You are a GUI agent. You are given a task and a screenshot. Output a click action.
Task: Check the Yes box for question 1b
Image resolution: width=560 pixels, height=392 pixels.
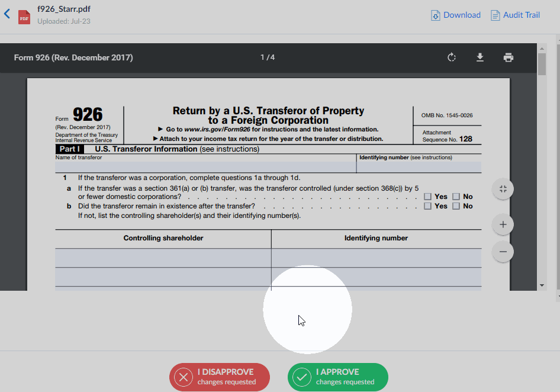pyautogui.click(x=428, y=205)
